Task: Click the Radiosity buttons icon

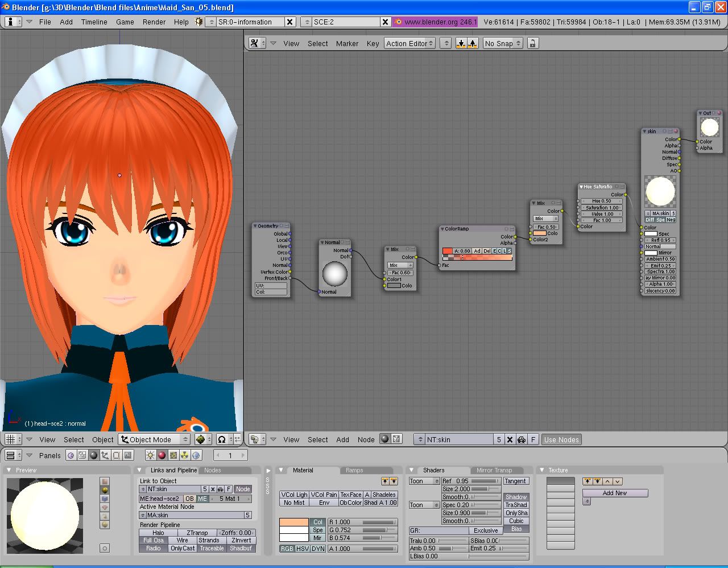Action: pos(185,455)
